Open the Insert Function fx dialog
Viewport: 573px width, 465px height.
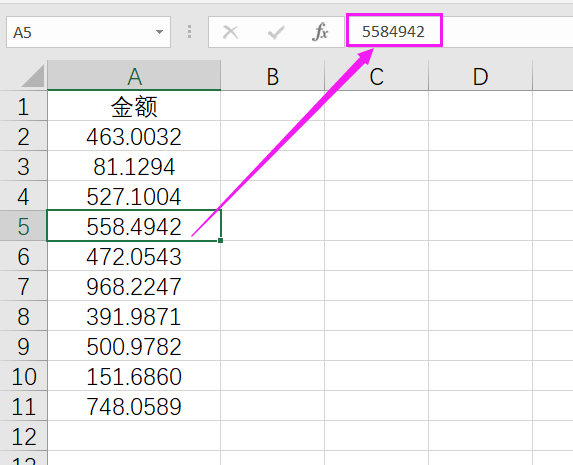[x=320, y=32]
